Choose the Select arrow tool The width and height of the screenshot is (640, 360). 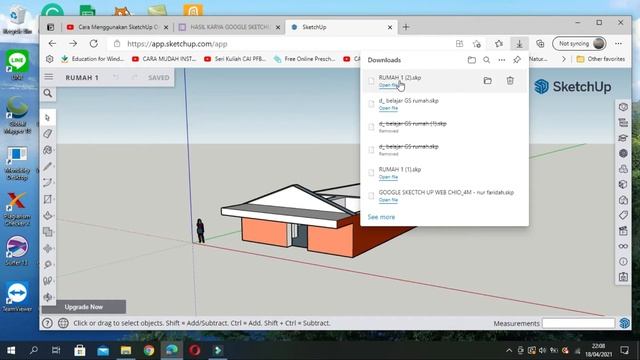48,118
